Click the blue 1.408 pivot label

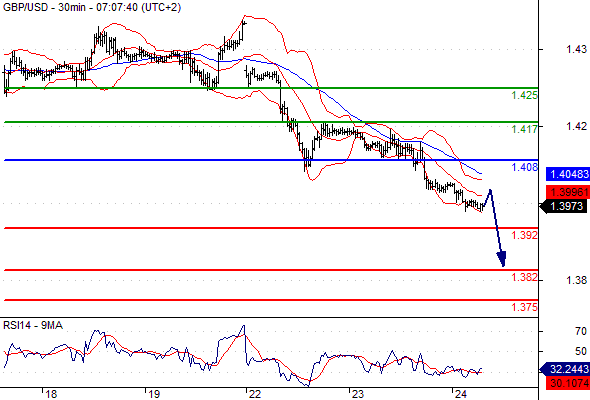525,167
